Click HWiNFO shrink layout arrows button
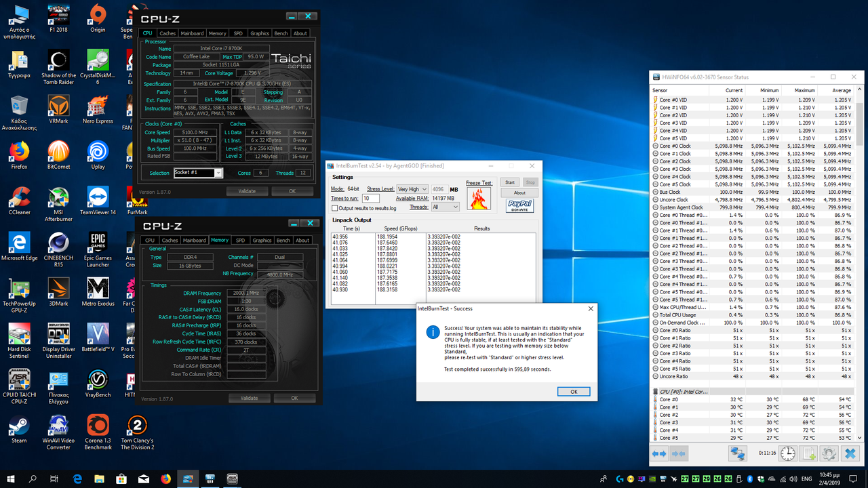 pos(678,453)
